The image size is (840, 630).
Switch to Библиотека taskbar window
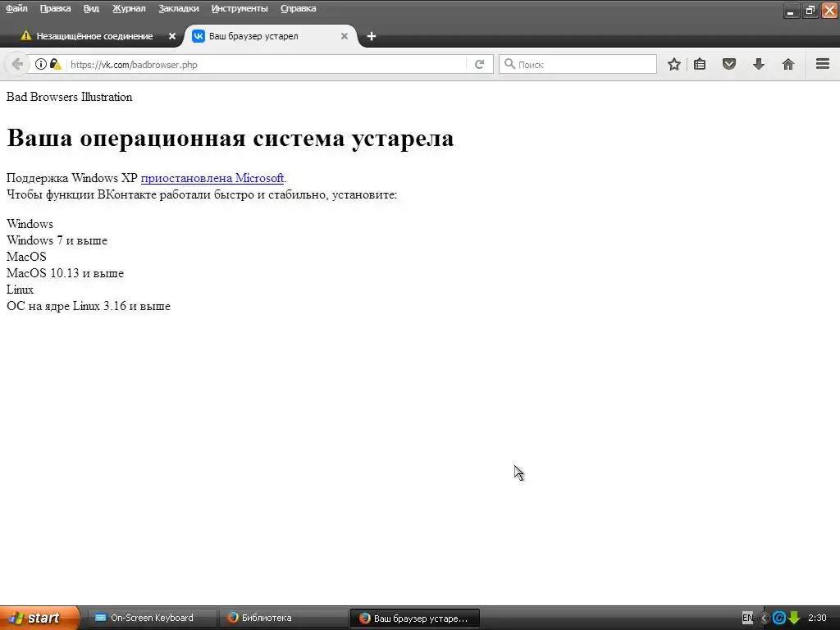pos(284,618)
